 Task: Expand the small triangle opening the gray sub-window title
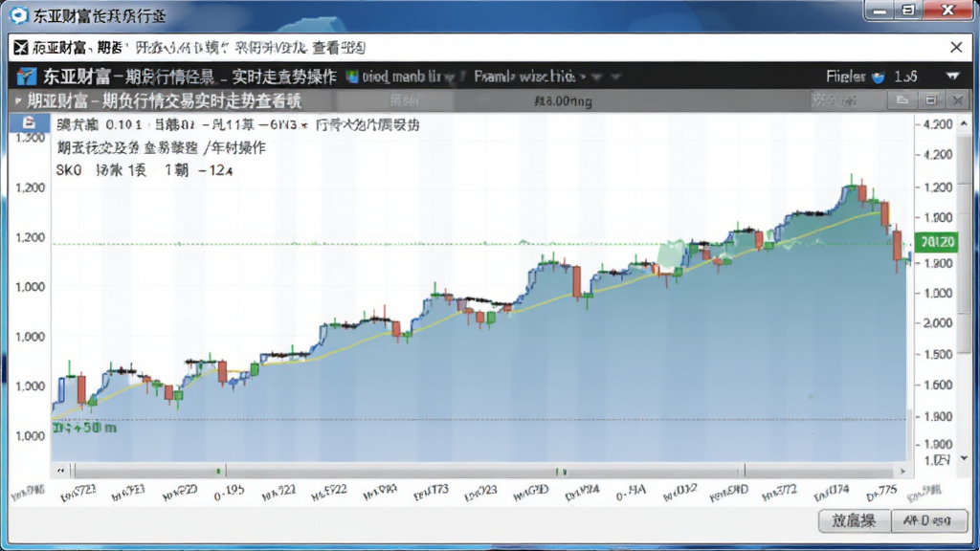(x=18, y=100)
